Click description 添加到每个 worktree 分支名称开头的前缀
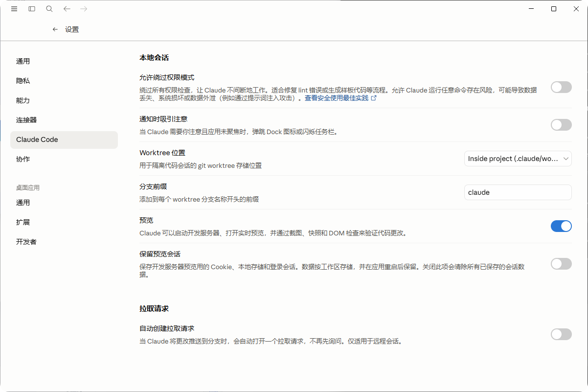The height and width of the screenshot is (392, 588). (199, 199)
